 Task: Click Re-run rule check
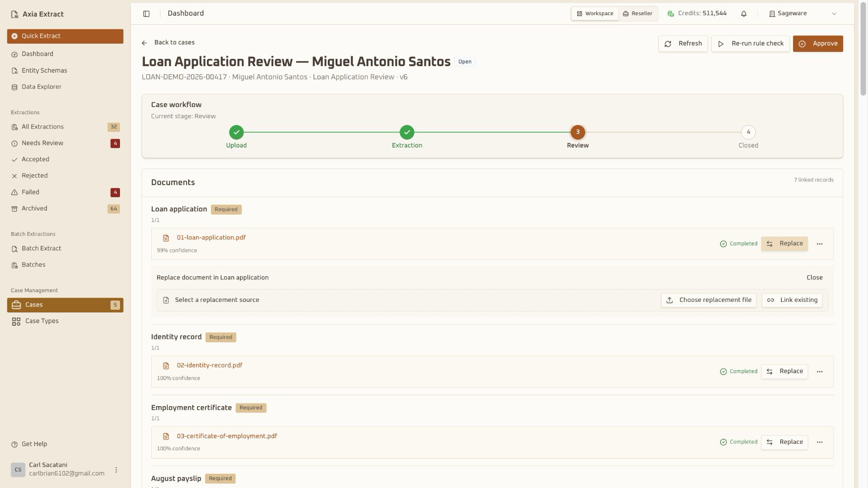[x=750, y=44]
